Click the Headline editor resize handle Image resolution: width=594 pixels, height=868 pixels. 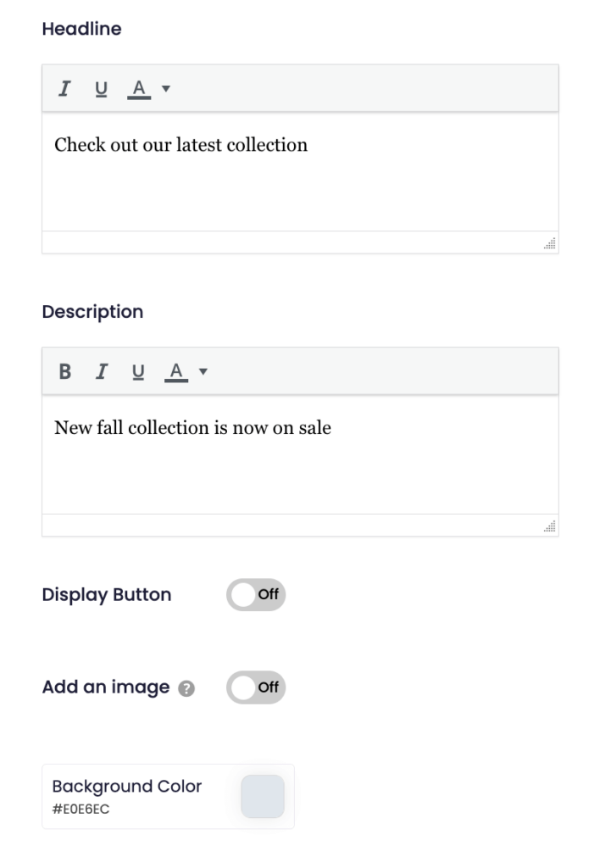coord(550,244)
